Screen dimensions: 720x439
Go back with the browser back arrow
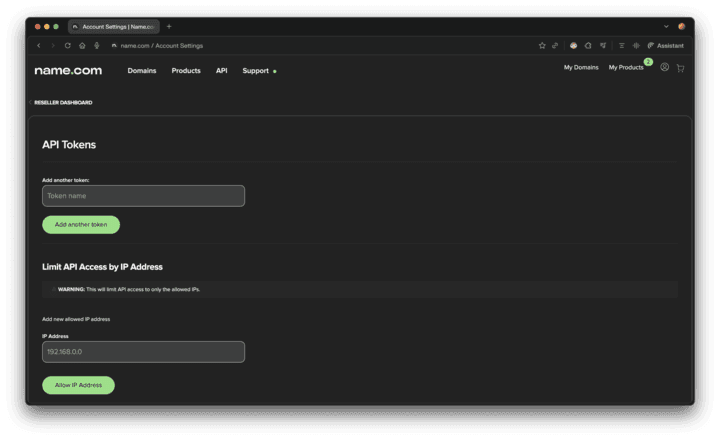pyautogui.click(x=39, y=45)
